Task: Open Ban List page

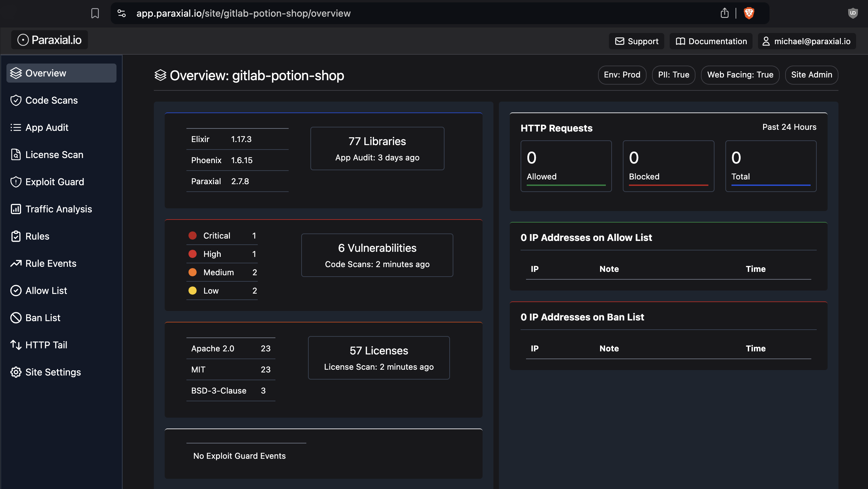Action: 61,318
